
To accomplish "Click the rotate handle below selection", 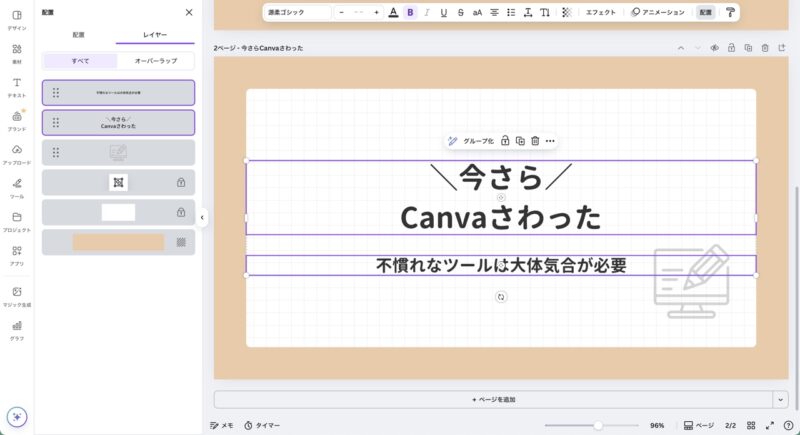I will [501, 297].
